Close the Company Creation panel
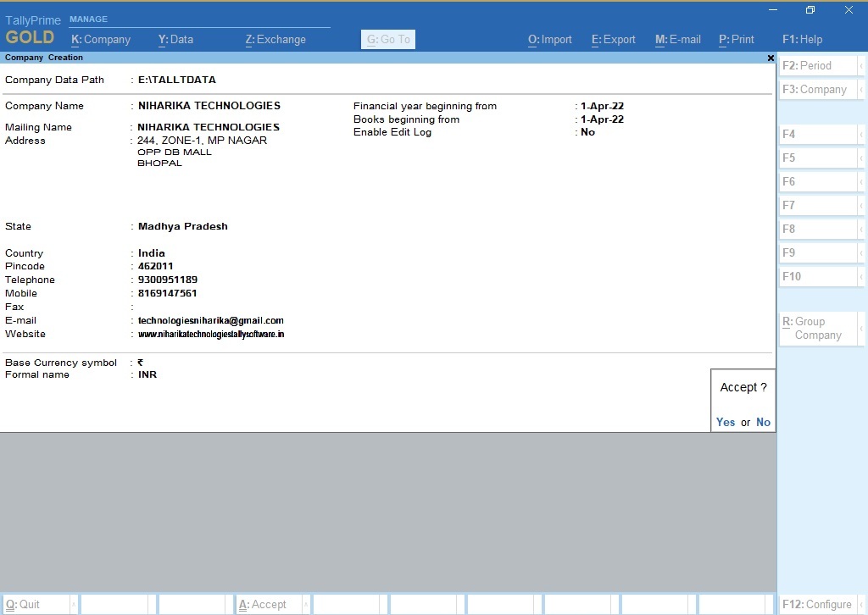Image resolution: width=868 pixels, height=615 pixels. click(771, 58)
